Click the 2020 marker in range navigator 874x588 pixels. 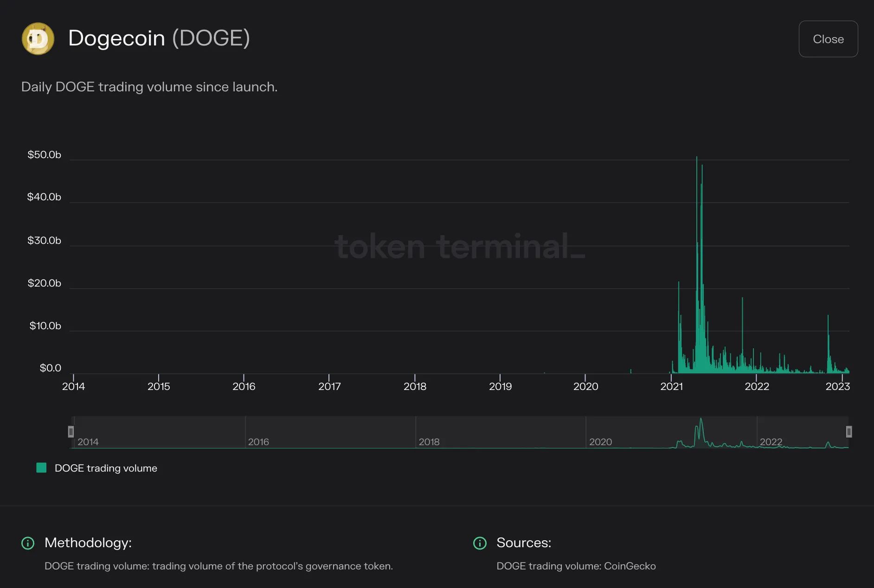[x=600, y=442]
